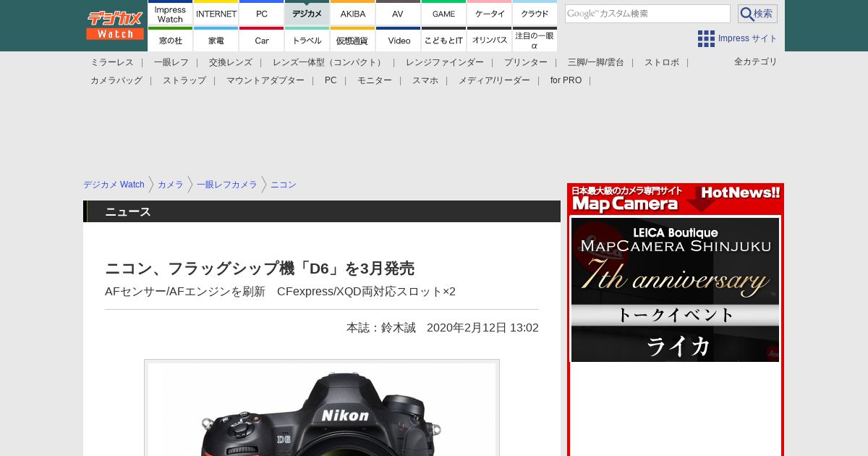Open the Impress サイト grid icon
Image resolution: width=868 pixels, height=456 pixels.
pyautogui.click(x=706, y=38)
